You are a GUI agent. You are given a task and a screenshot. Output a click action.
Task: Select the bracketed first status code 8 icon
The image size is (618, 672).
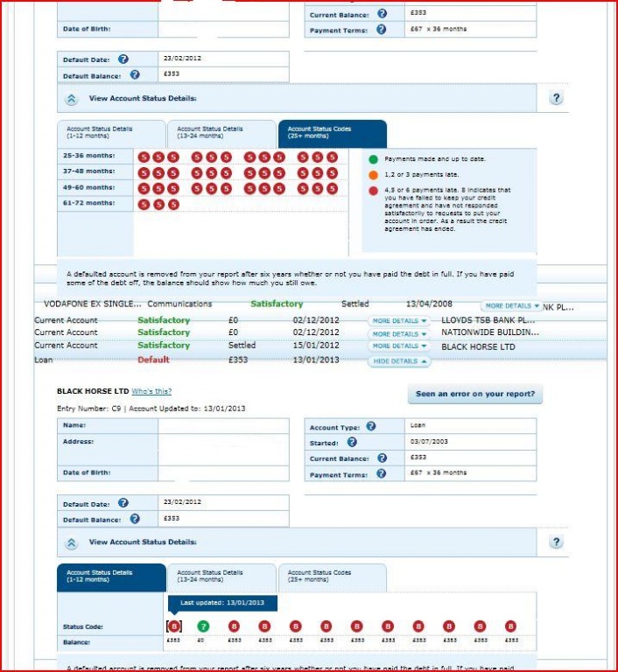[x=174, y=626]
